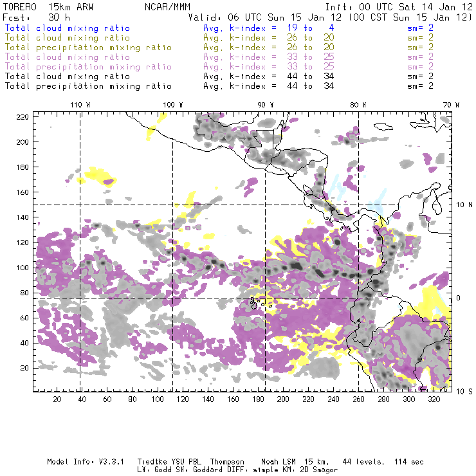Viewport: 476px width, 476px height.
Task: Select the 'Valid: 06 UTC Sun 15 Jan 12' text
Action: pyautogui.click(x=265, y=17)
